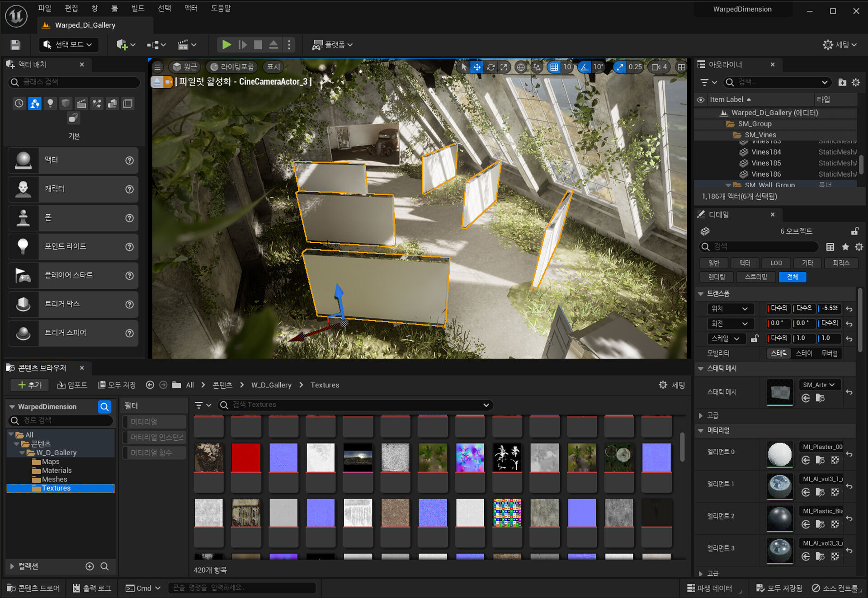Image resolution: width=868 pixels, height=598 pixels.
Task: Open the 선택 모드 dropdown
Action: pyautogui.click(x=68, y=45)
